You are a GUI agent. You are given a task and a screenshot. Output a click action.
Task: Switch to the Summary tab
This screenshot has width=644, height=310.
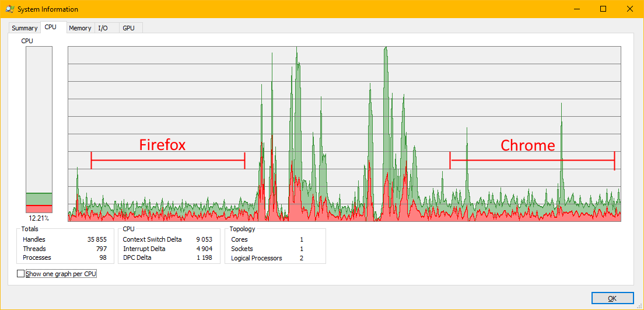(24, 28)
